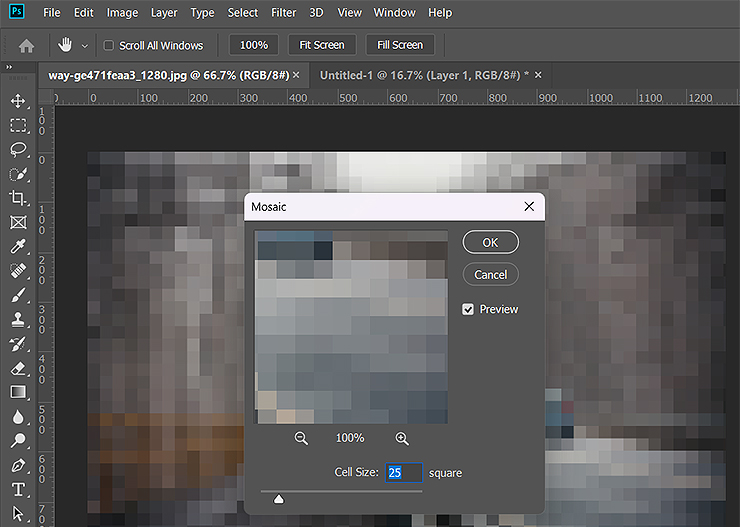Open the Image menu
The height and width of the screenshot is (527, 740).
[x=122, y=13]
